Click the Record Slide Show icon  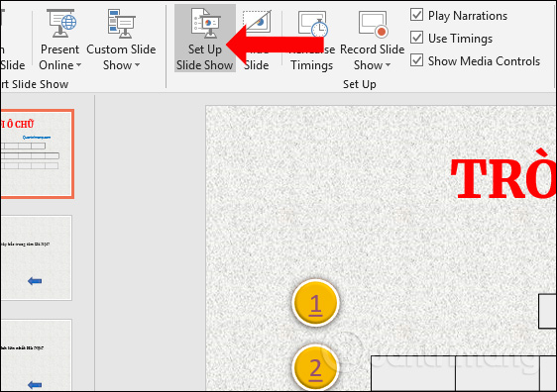click(373, 24)
